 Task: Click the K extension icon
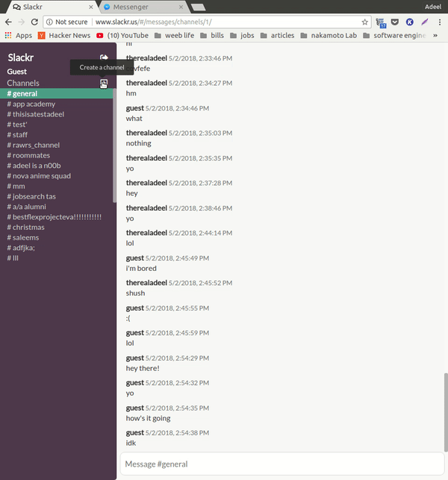(x=409, y=22)
